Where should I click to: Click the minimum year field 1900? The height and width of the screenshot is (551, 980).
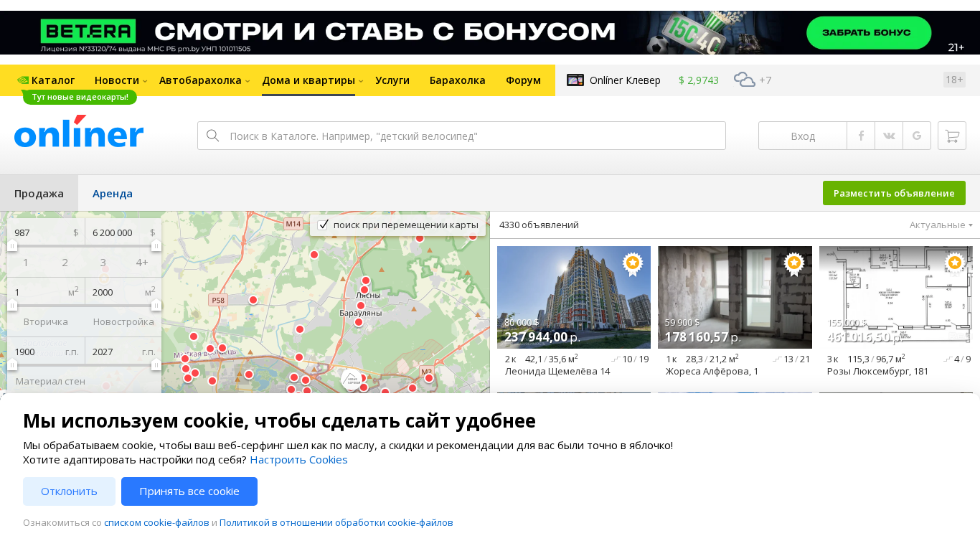[46, 352]
